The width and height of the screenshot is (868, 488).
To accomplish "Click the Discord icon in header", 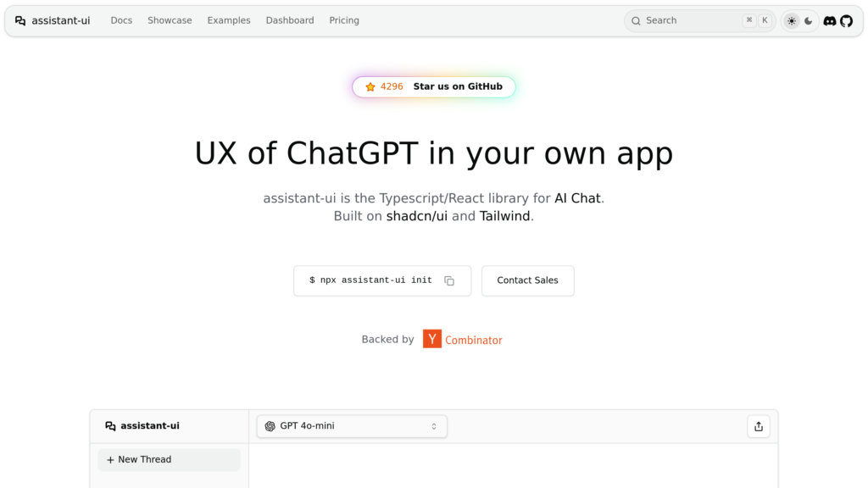I will 830,21.
